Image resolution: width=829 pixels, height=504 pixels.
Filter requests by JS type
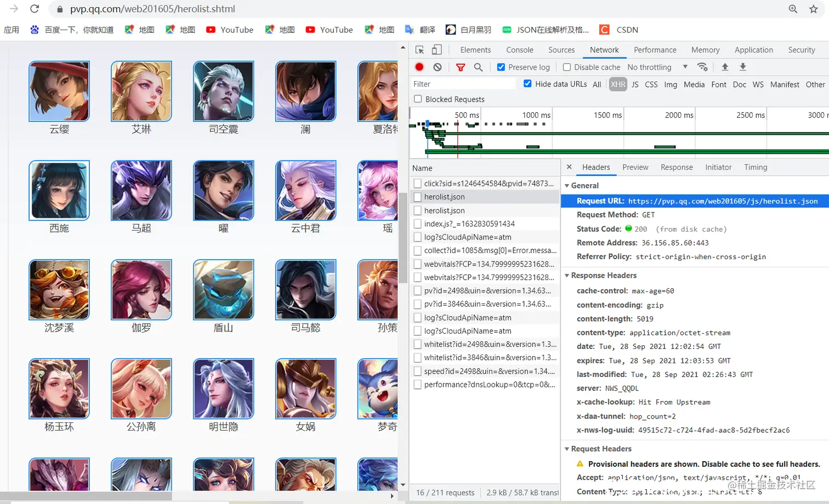pyautogui.click(x=635, y=84)
